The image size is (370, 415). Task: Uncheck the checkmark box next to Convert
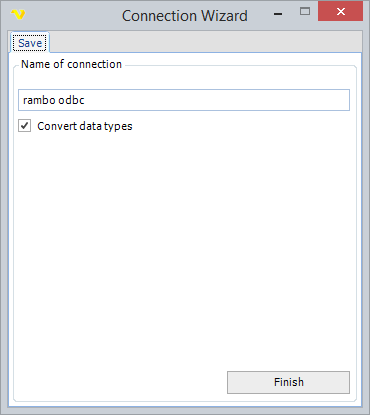coord(24,126)
